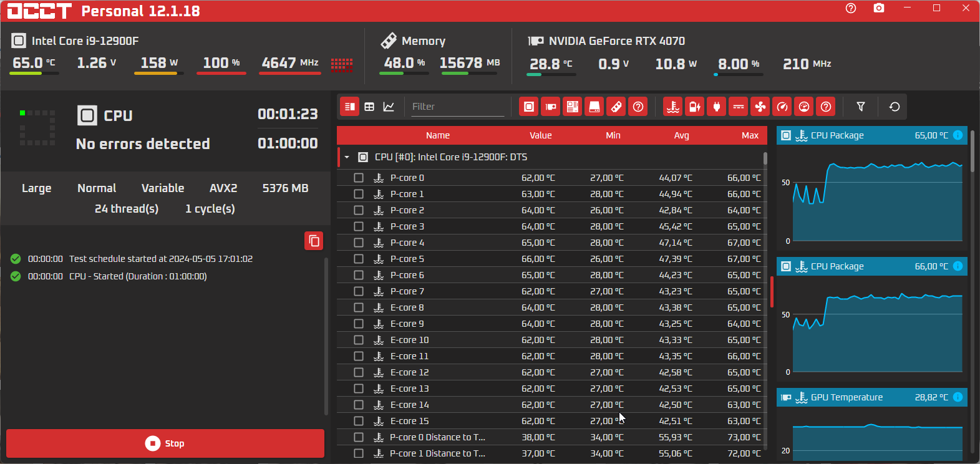Stop the running CPU test
The height and width of the screenshot is (464, 980).
click(x=165, y=443)
